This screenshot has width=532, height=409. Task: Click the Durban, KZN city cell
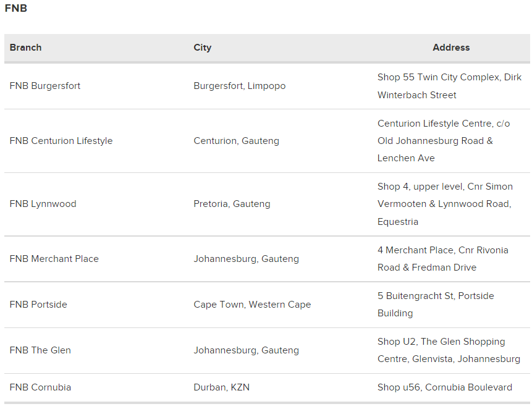221,387
